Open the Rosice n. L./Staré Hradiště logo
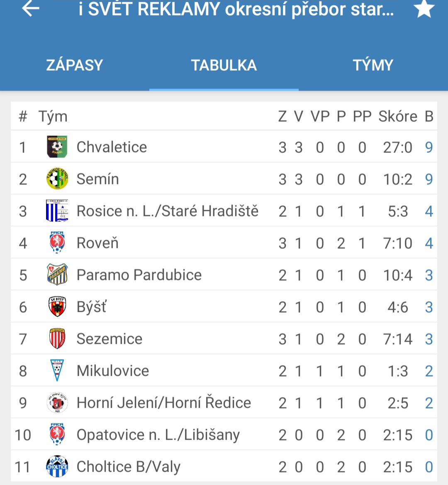The height and width of the screenshot is (485, 448). (57, 211)
